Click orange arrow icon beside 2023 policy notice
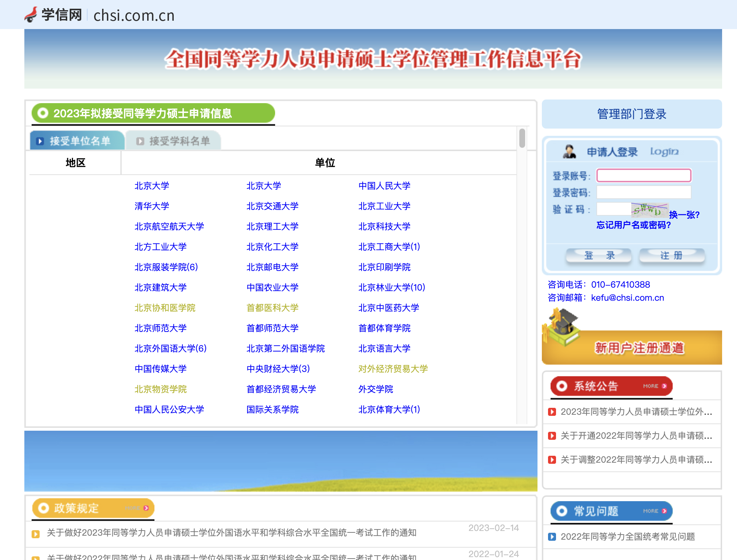 [x=36, y=534]
